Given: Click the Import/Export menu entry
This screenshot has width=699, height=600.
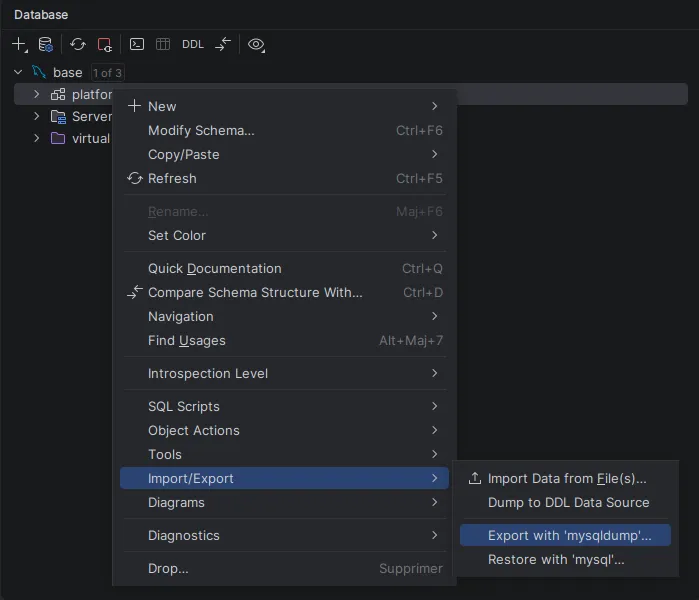Looking at the screenshot, I should pyautogui.click(x=284, y=478).
